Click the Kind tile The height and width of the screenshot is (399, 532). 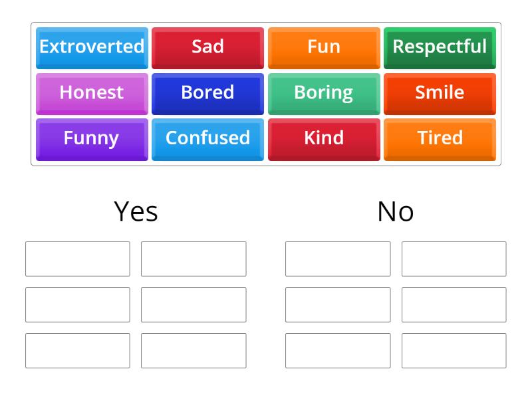click(x=324, y=139)
